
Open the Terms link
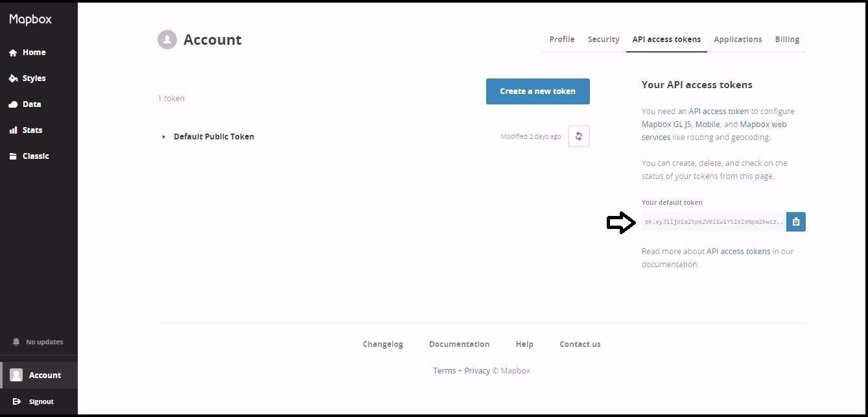[444, 371]
